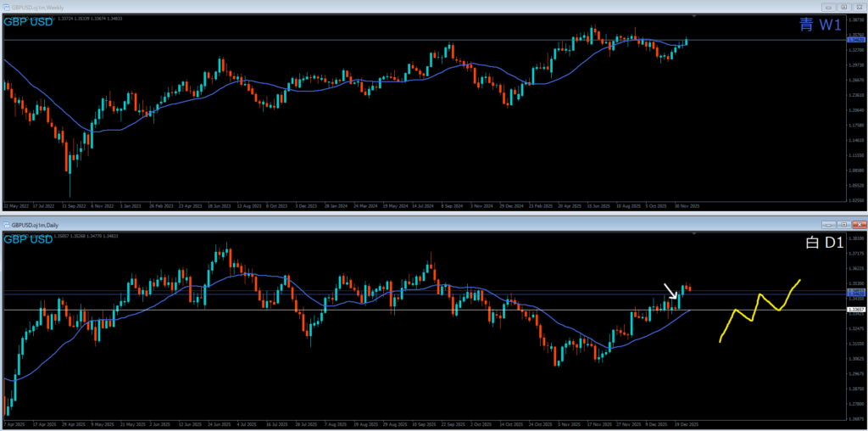Screen dimensions: 868x431
Task: Minimize the GBPUSD Daily chart window
Action: pyautogui.click(x=827, y=225)
